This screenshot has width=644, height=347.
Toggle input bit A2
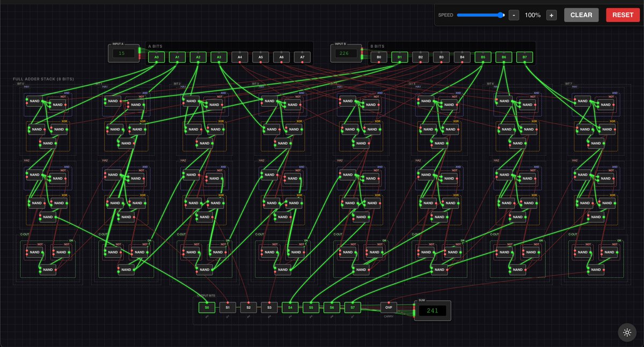coord(198,57)
